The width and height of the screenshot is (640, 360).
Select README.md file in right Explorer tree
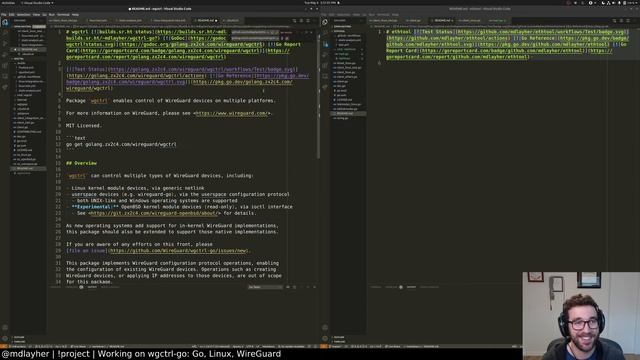click(x=348, y=113)
